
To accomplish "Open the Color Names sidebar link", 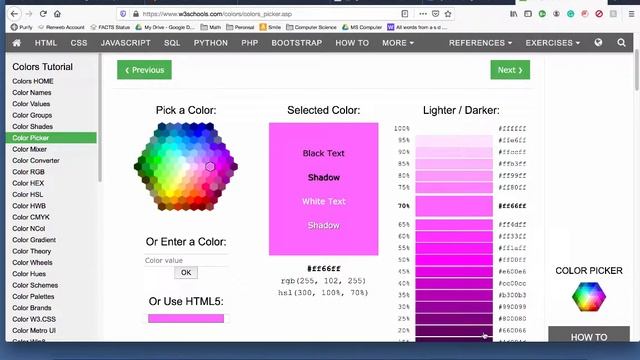I will [32, 93].
